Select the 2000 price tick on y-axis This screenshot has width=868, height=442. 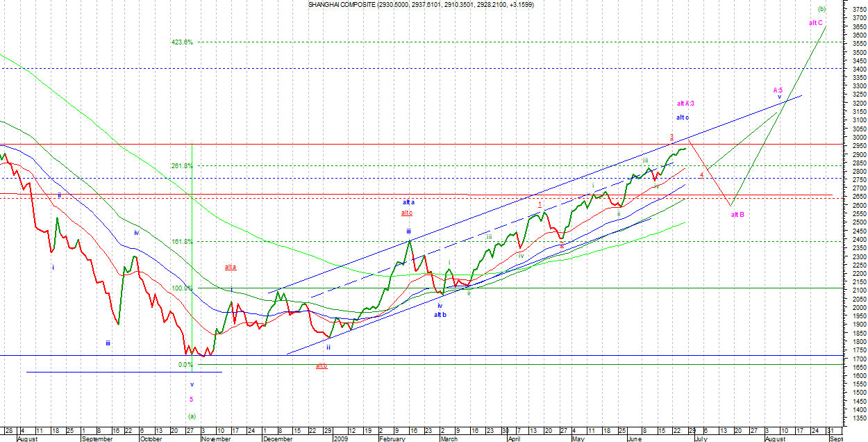[x=858, y=307]
